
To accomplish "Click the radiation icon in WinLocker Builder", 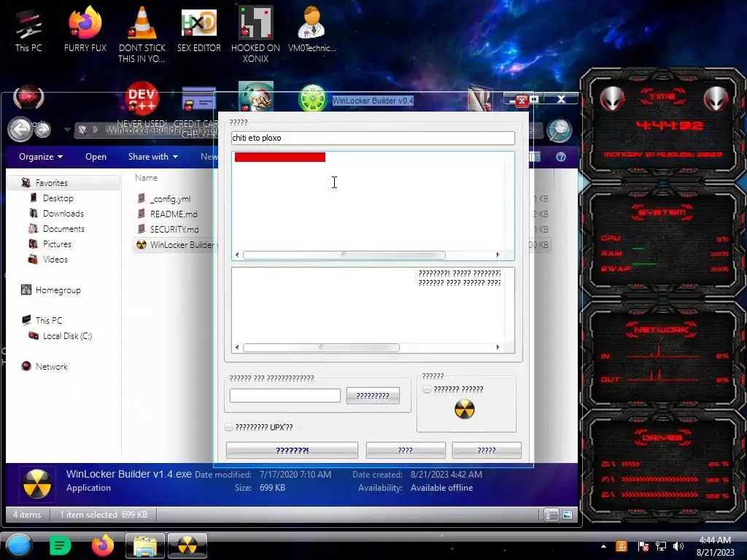I will pyautogui.click(x=465, y=409).
